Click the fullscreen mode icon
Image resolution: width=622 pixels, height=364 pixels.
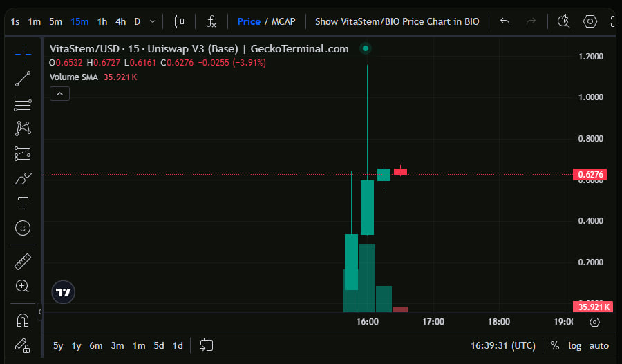pyautogui.click(x=613, y=21)
